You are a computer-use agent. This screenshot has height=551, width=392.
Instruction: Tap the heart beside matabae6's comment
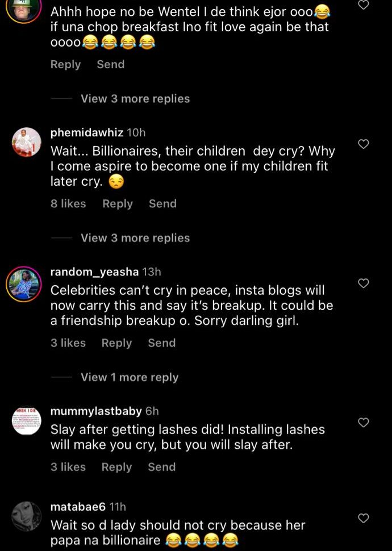point(364,518)
